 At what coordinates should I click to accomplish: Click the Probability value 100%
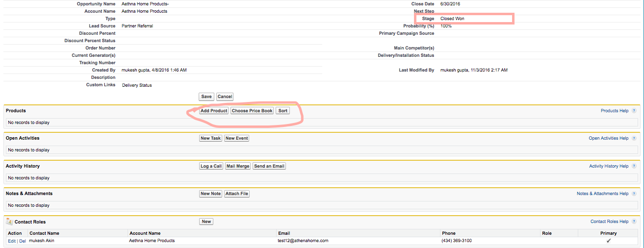tap(446, 26)
